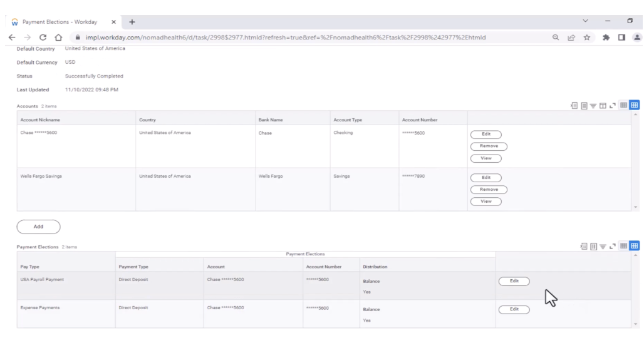View the Chase checking account

[486, 158]
